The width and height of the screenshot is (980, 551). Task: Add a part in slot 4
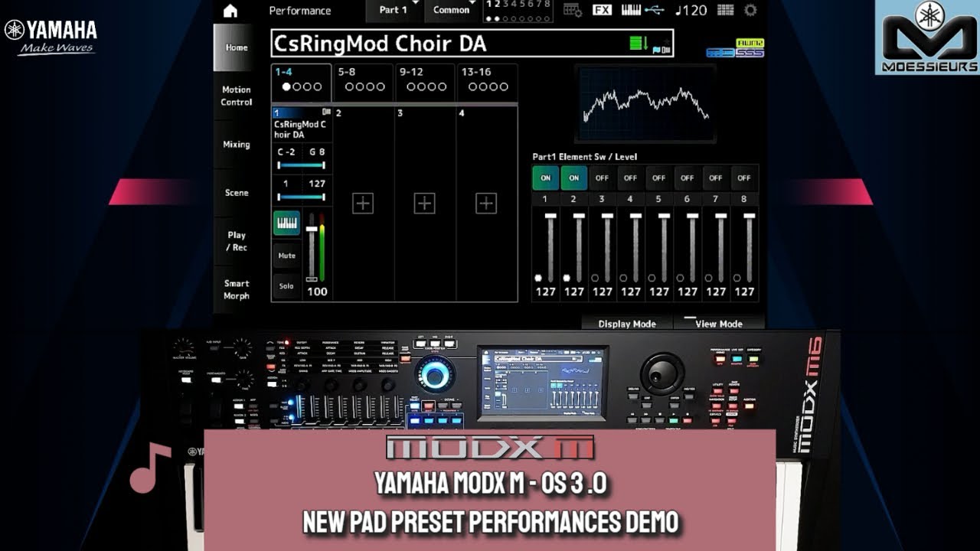(486, 203)
